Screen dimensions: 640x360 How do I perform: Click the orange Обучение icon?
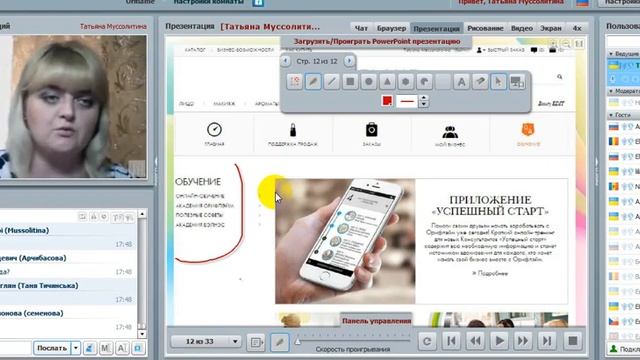click(528, 130)
